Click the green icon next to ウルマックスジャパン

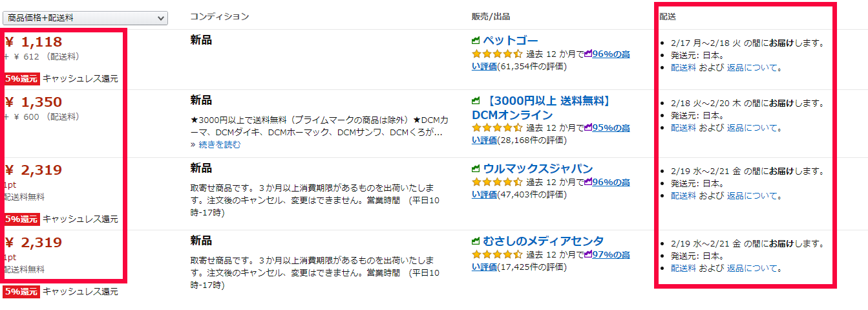pyautogui.click(x=476, y=169)
